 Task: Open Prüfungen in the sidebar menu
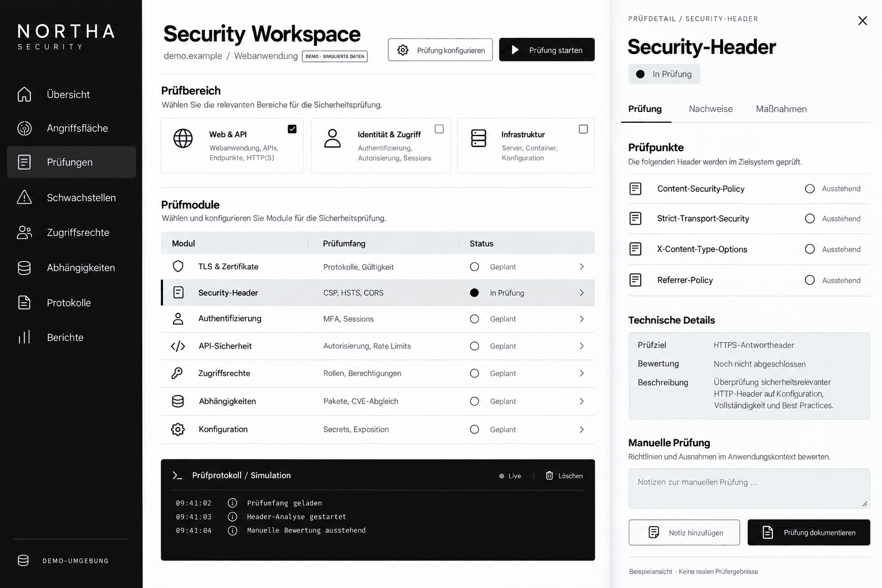(x=71, y=162)
